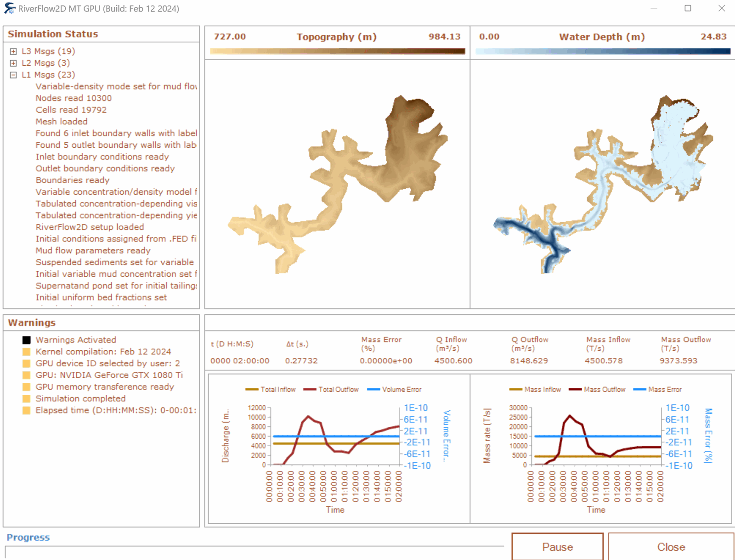Expand the L2 Msgs (3) node
Screen dimensions: 735x560
tap(13, 63)
